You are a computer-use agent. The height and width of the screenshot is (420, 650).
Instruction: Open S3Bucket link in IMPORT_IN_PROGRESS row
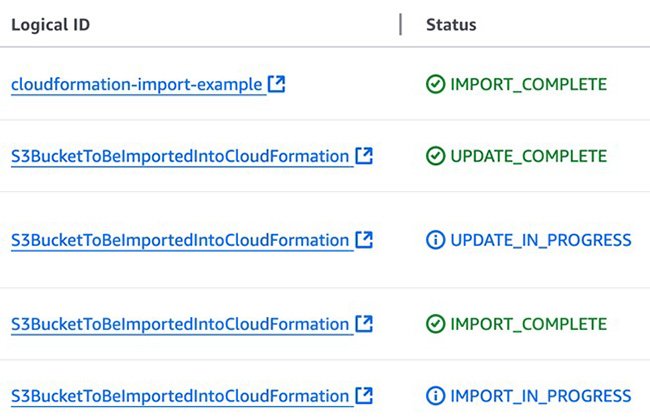[181, 396]
